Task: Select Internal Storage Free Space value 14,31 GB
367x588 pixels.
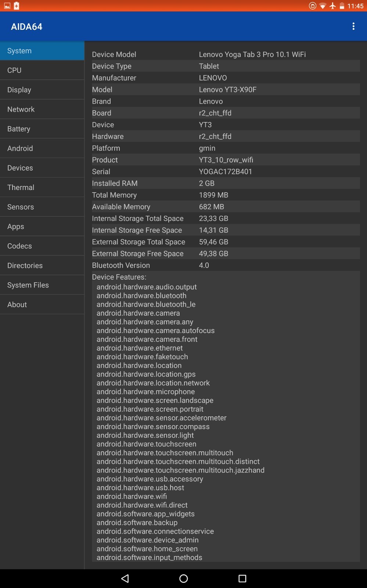Action: point(214,230)
